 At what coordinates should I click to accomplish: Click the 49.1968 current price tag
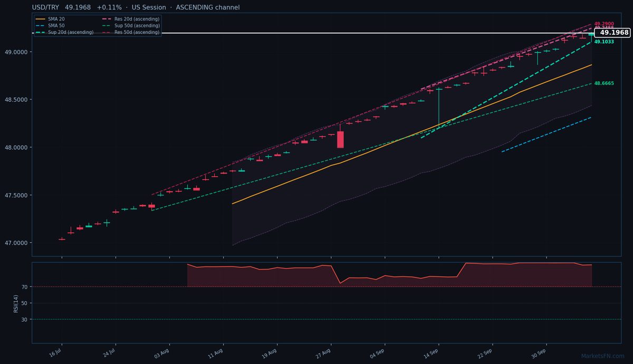(x=614, y=33)
